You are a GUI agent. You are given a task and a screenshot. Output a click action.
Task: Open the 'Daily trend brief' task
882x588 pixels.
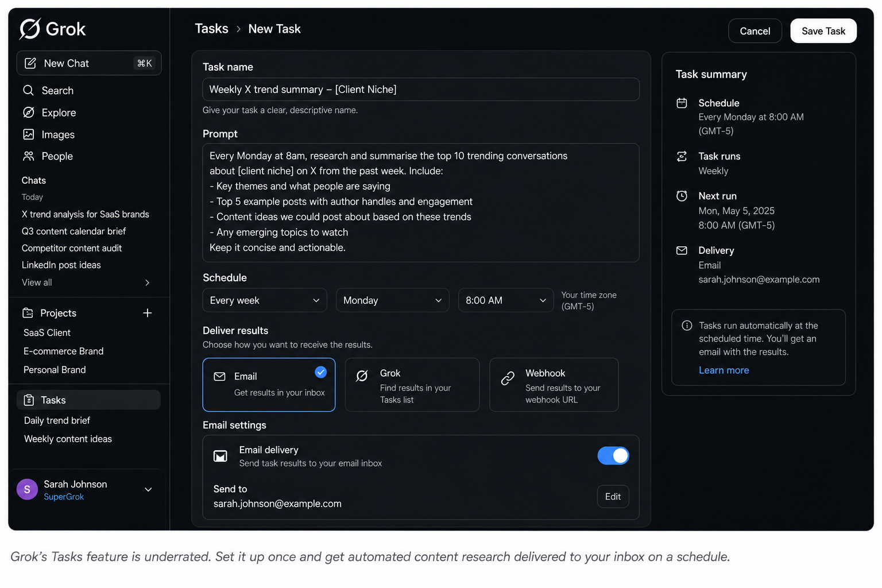point(57,420)
